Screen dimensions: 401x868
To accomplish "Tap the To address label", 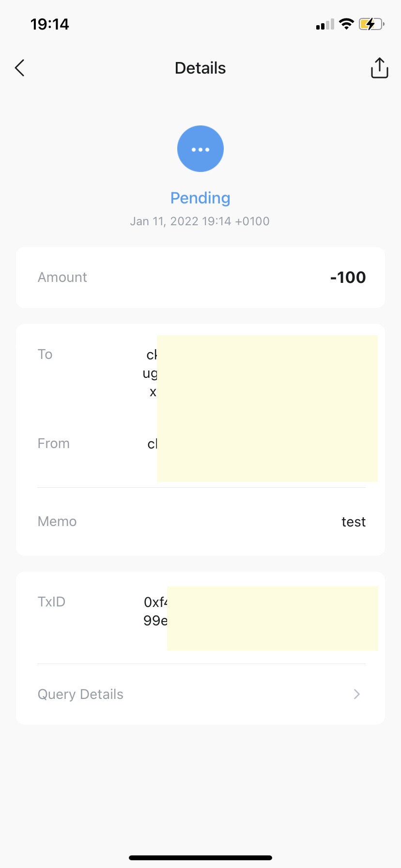I will click(x=45, y=355).
